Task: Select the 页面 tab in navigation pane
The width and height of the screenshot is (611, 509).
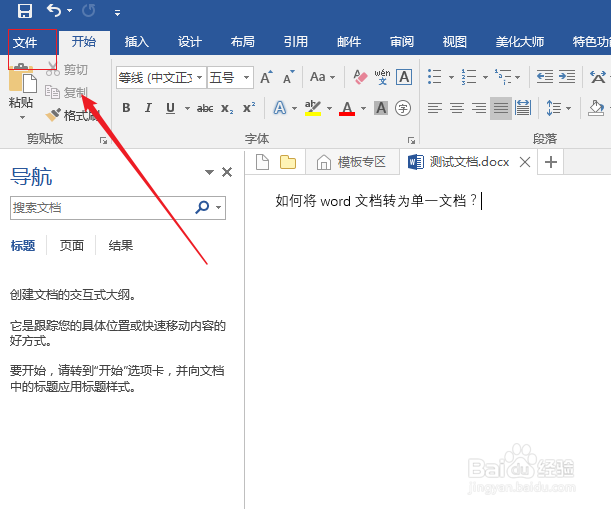Action: 71,246
